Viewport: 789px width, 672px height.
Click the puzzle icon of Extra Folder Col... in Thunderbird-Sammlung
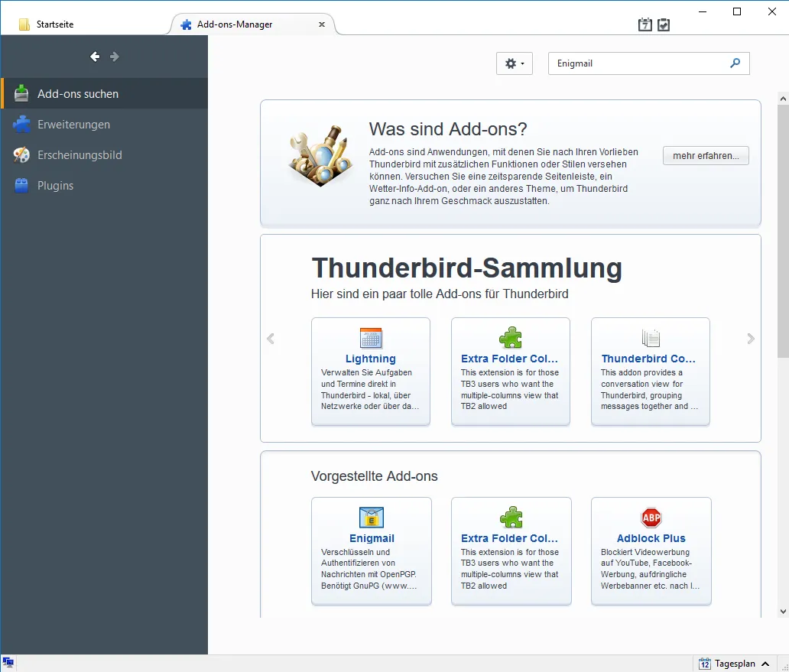click(511, 338)
